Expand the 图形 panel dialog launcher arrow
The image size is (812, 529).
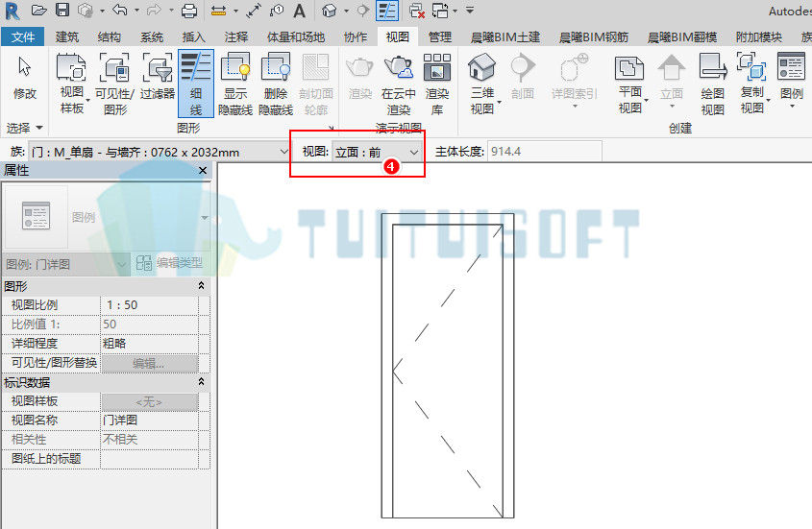(x=331, y=128)
